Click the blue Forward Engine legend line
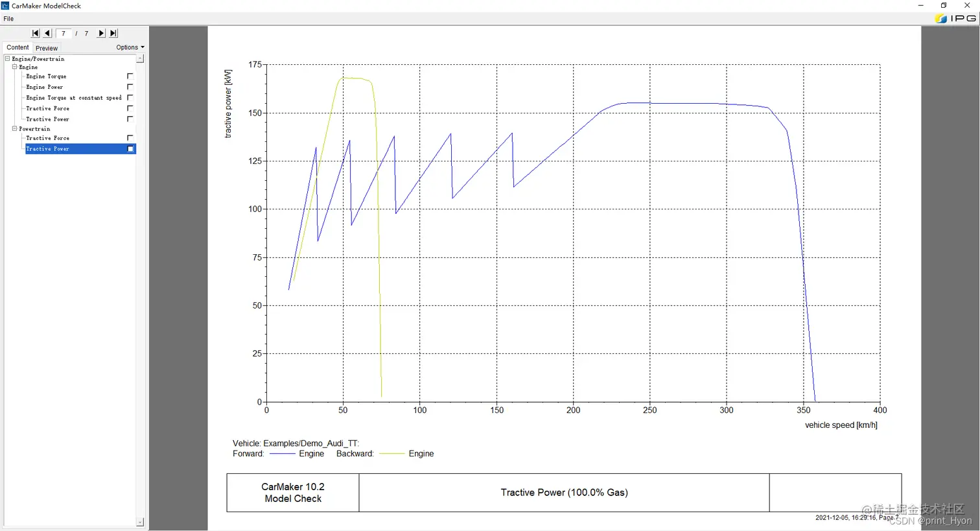 pos(282,454)
